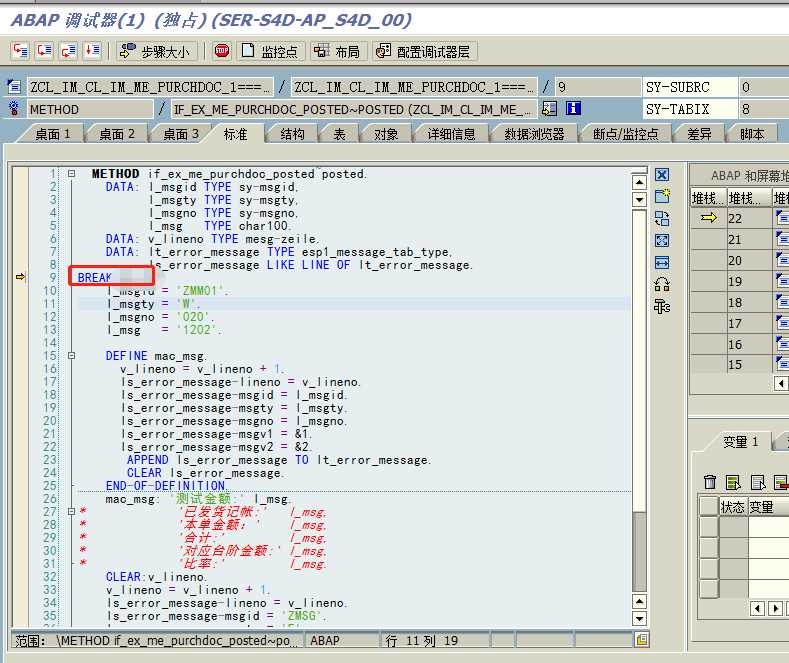Image resolution: width=789 pixels, height=663 pixels.
Task: Click the first row selector in variables table
Action: (x=708, y=527)
